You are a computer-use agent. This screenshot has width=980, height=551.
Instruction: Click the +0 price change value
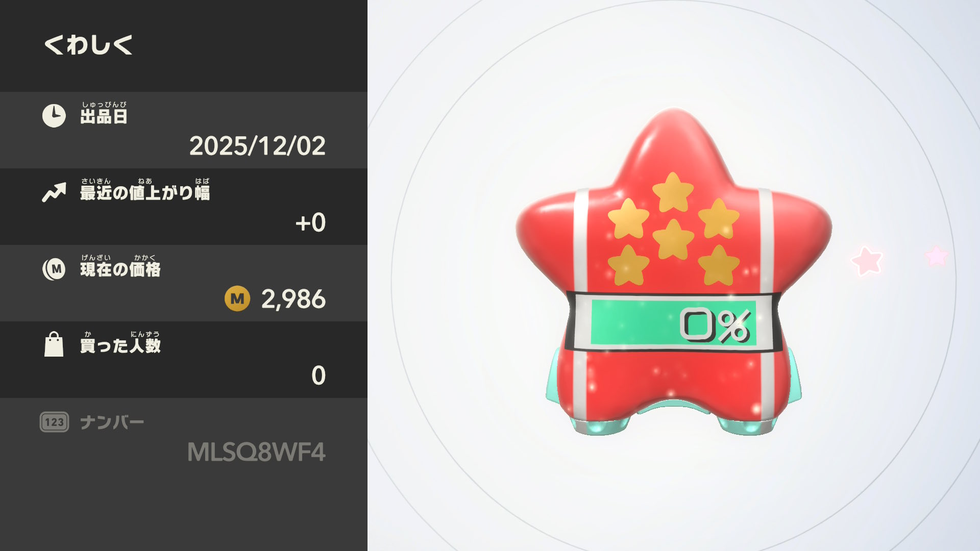[310, 222]
